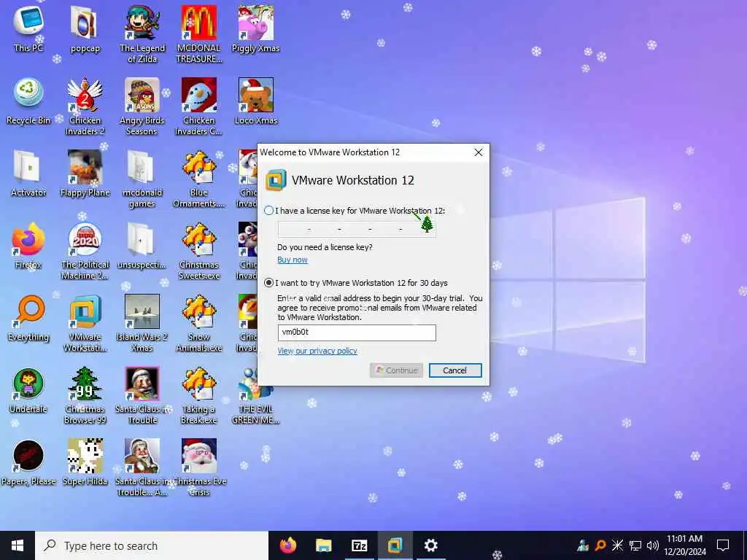Launch Angry Birds Seasons shortcut

142,106
